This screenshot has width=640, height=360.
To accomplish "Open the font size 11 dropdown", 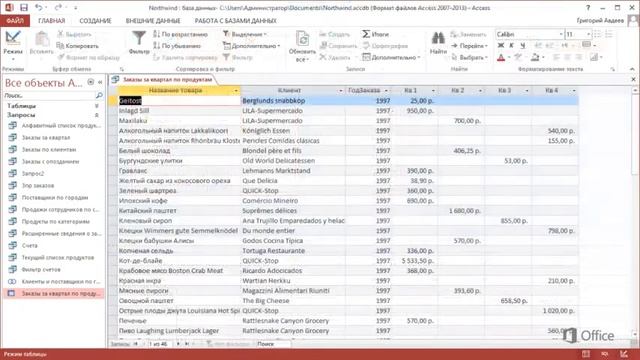I will (x=588, y=34).
